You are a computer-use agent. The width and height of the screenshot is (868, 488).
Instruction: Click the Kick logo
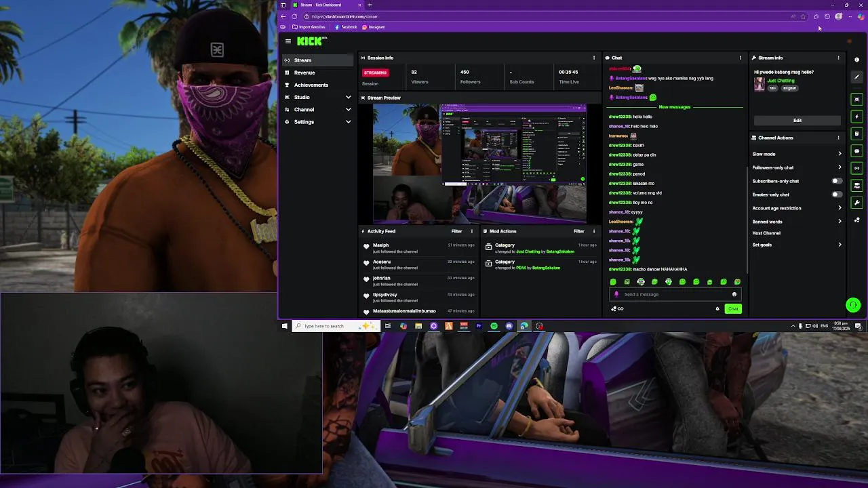pos(311,41)
